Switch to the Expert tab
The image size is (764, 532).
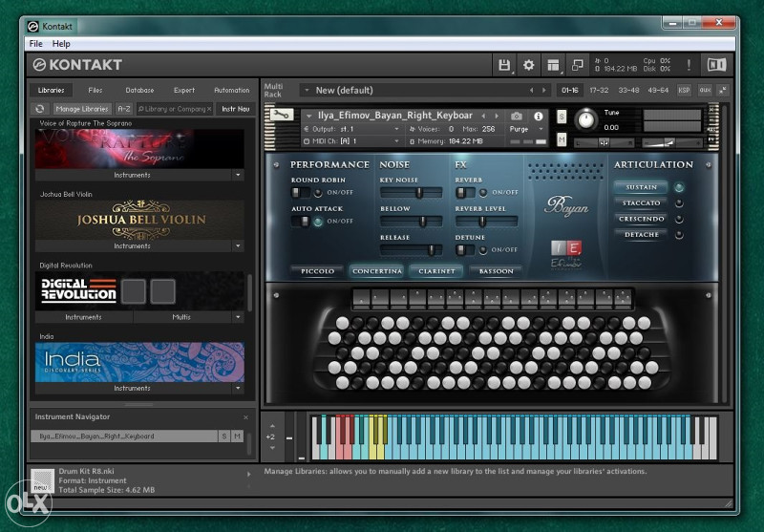[184, 90]
